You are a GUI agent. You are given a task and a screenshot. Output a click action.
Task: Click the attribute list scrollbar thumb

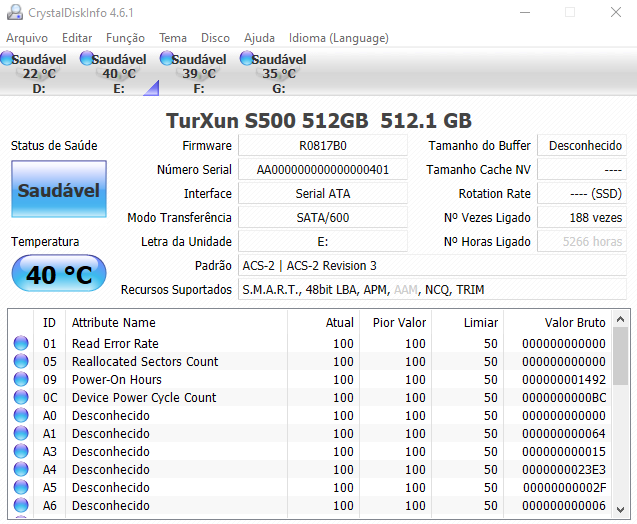(x=620, y=356)
